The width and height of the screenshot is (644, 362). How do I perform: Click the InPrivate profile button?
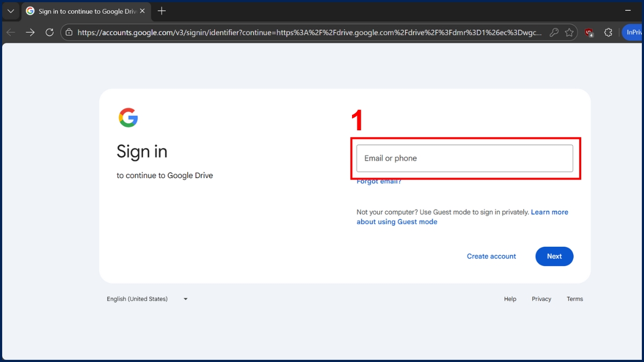point(633,33)
